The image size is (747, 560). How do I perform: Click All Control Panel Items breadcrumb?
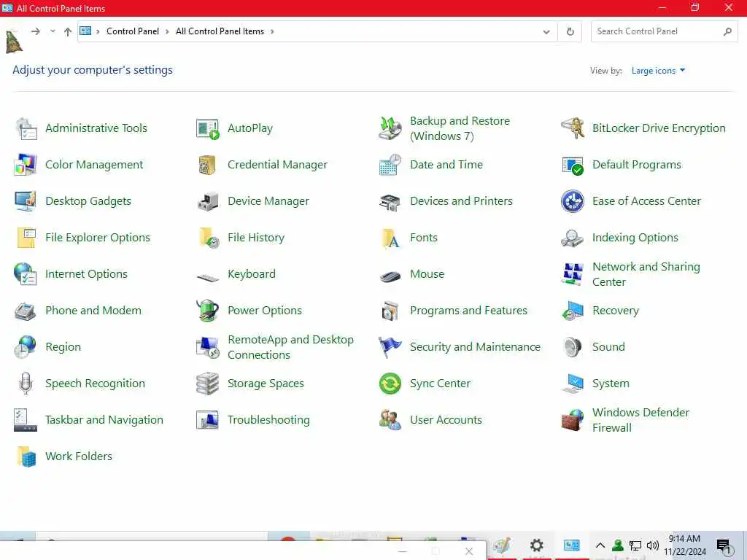point(220,31)
